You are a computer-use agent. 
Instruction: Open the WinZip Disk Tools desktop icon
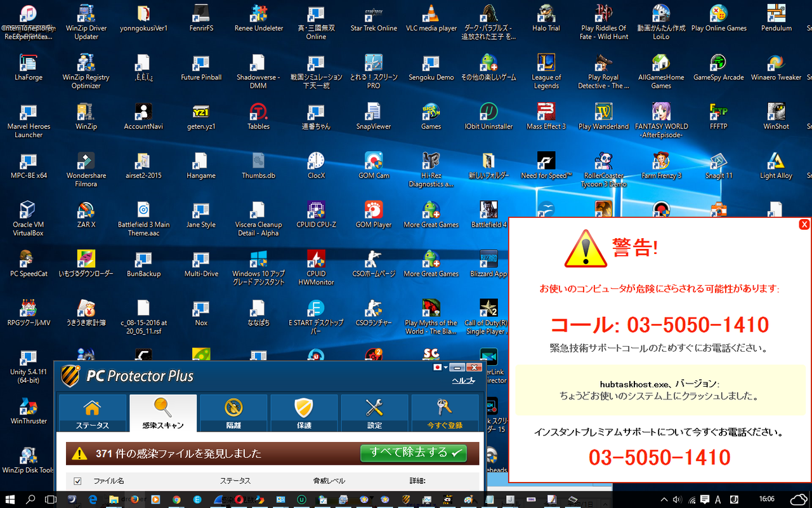coord(28,460)
